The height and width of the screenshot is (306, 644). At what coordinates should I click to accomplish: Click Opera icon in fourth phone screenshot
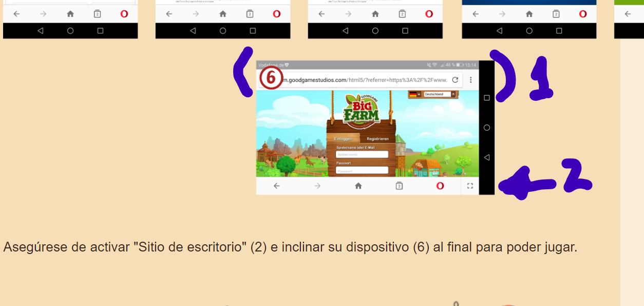[583, 14]
